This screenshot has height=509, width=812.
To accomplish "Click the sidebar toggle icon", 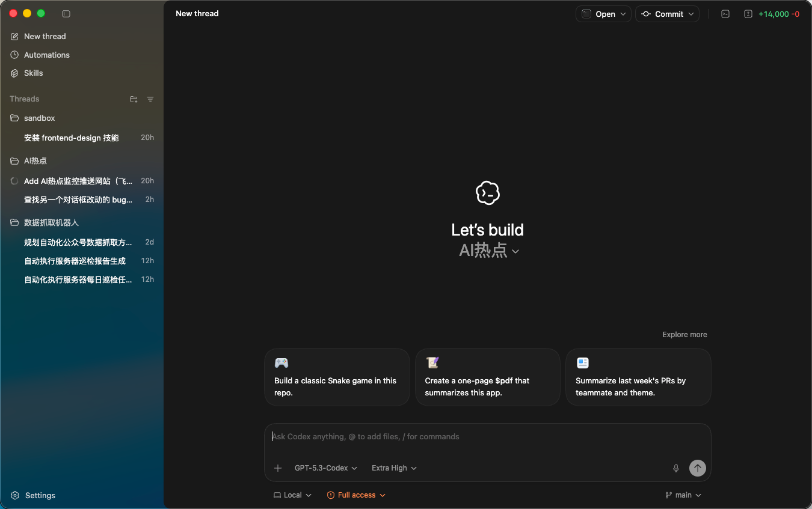I will tap(66, 14).
